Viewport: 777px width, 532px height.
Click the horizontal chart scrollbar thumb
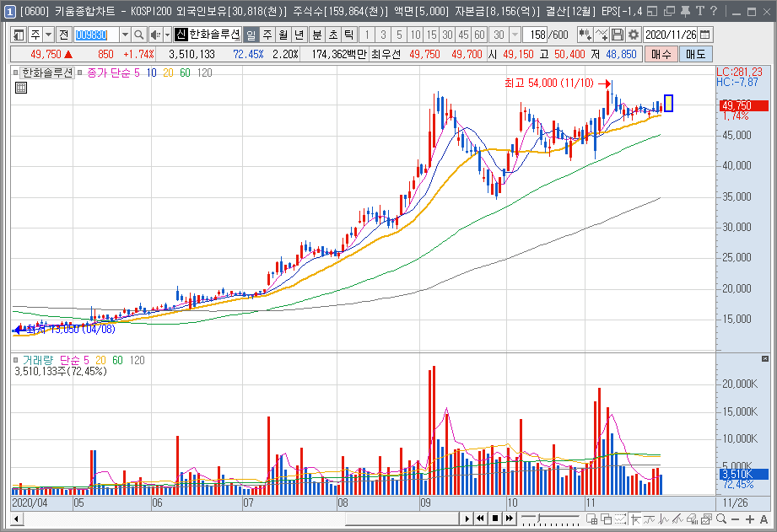[x=402, y=519]
